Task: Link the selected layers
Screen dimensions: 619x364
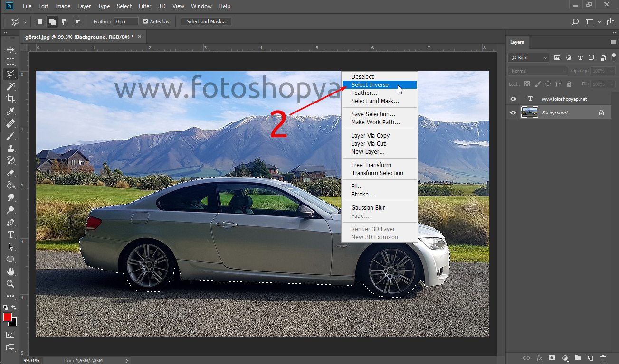Action: [526, 358]
